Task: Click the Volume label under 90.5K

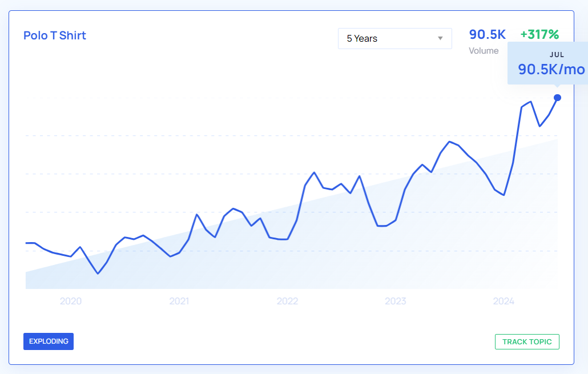Action: point(484,51)
